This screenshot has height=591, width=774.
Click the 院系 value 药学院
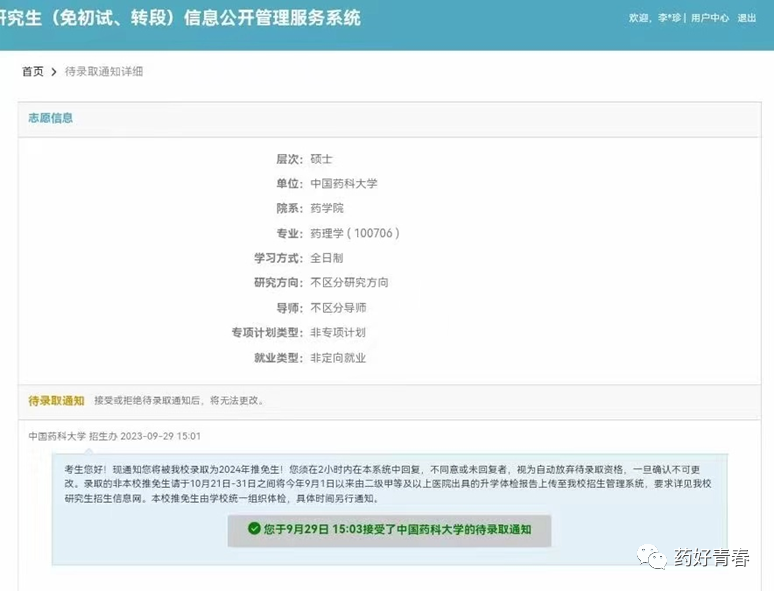[327, 208]
